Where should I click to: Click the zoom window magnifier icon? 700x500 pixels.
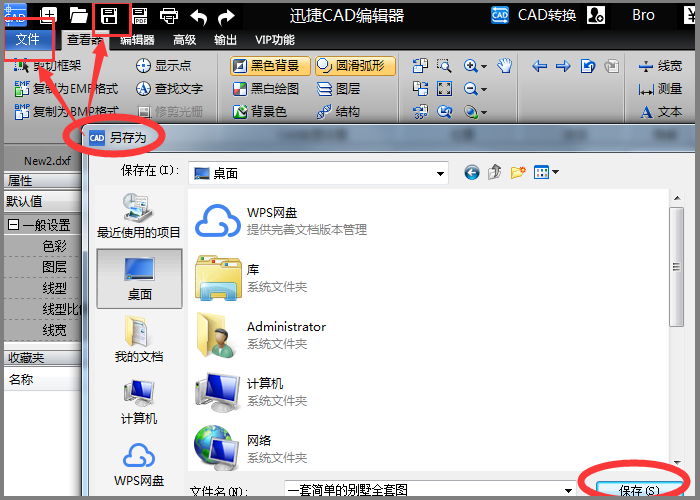click(444, 66)
